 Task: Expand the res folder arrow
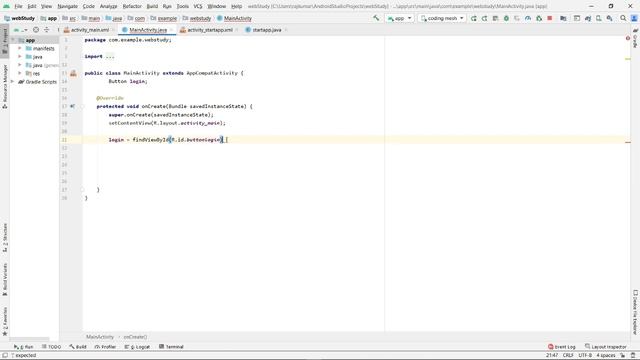pyautogui.click(x=20, y=73)
